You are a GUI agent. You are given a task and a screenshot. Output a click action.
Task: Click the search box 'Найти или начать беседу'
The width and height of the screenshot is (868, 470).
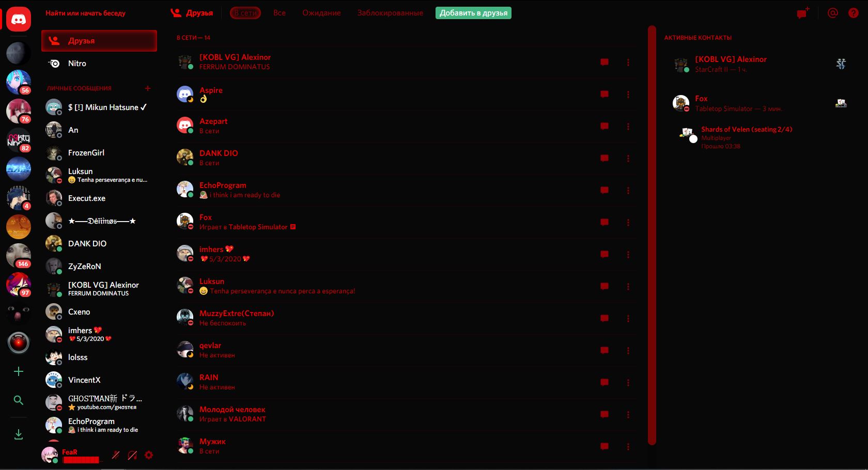(99, 13)
